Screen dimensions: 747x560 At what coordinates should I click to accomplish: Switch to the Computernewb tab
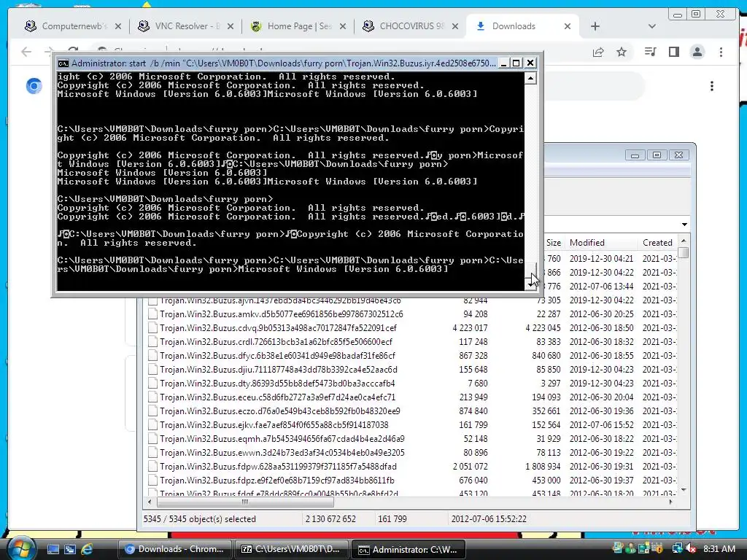(x=73, y=26)
